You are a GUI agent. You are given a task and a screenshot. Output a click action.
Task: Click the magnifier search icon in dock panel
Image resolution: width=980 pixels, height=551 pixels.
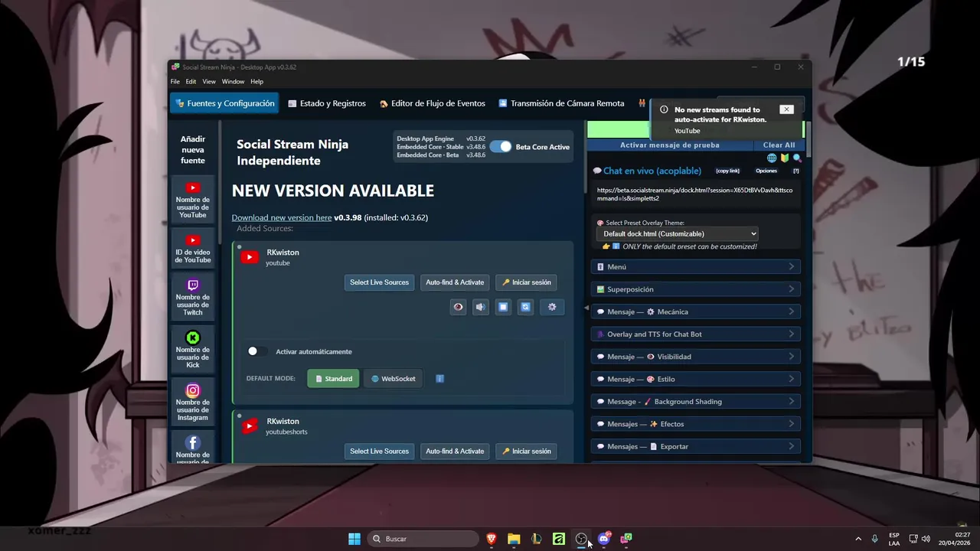(797, 158)
